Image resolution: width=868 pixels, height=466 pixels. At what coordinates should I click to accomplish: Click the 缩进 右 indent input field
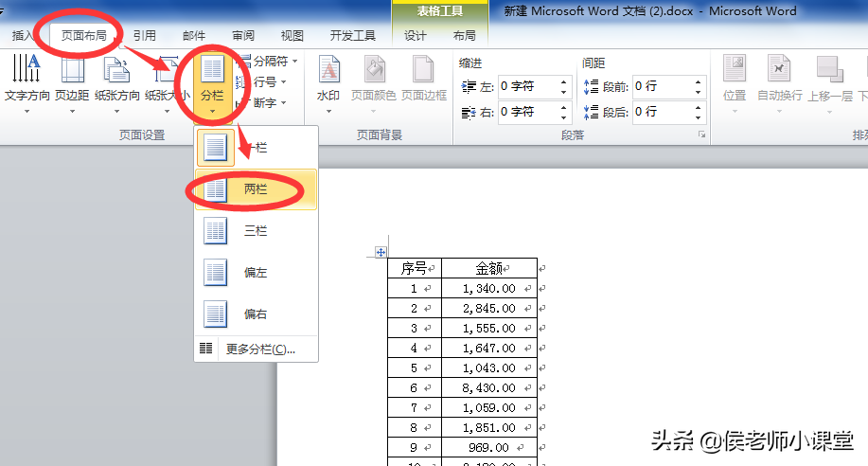click(x=527, y=112)
